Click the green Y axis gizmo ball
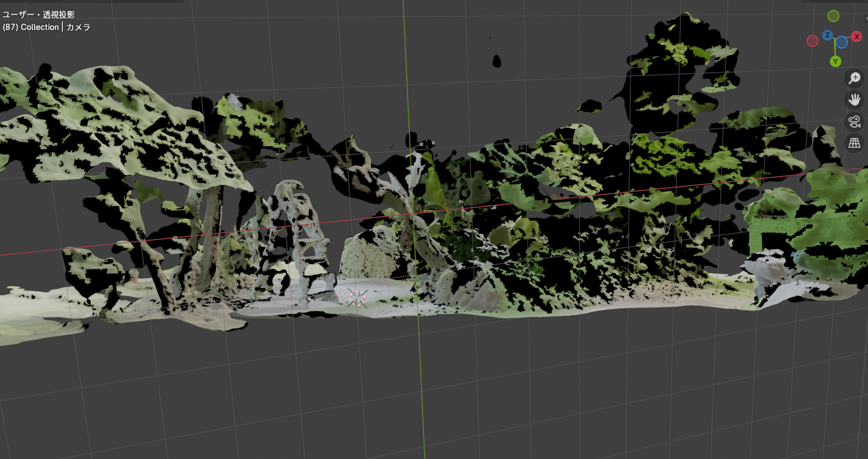Screen dimensions: 868x459 (x=835, y=61)
